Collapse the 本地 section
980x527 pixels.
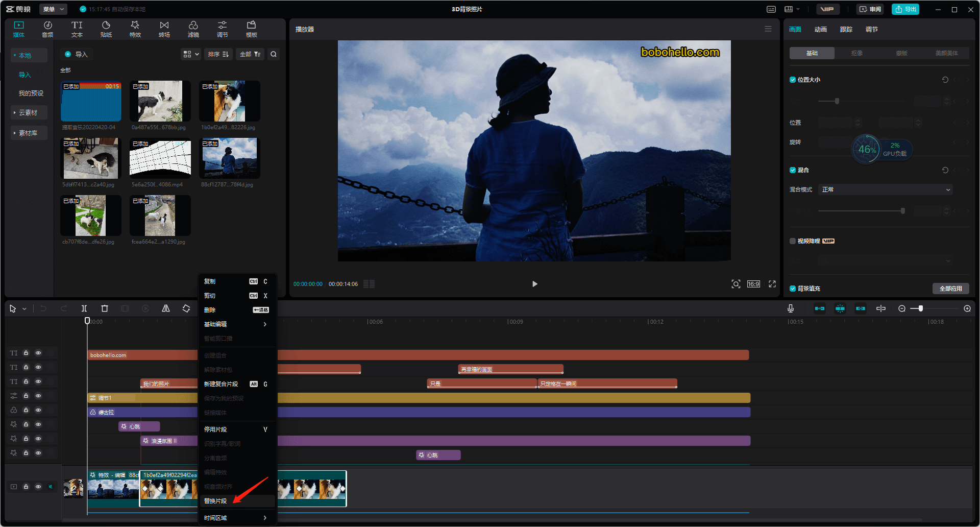[x=29, y=55]
